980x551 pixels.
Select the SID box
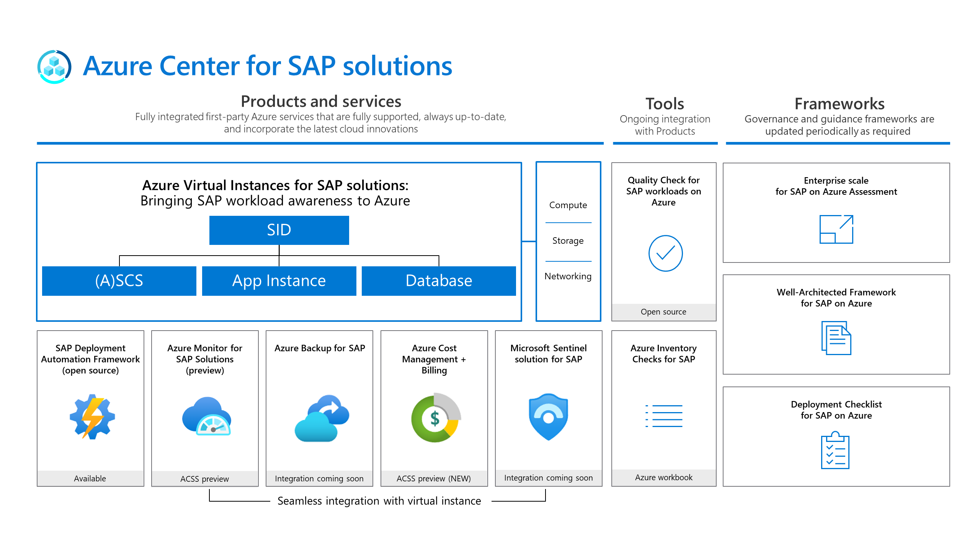(x=279, y=230)
